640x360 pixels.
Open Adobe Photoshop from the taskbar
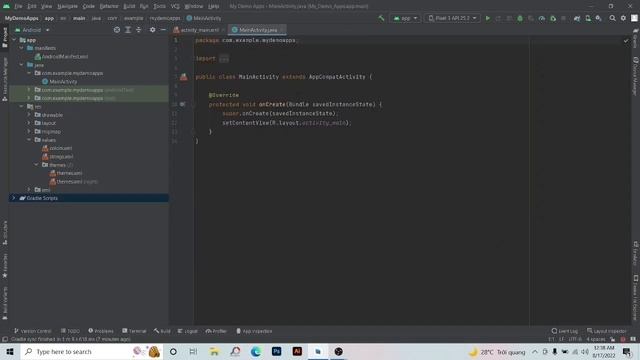tap(276, 351)
